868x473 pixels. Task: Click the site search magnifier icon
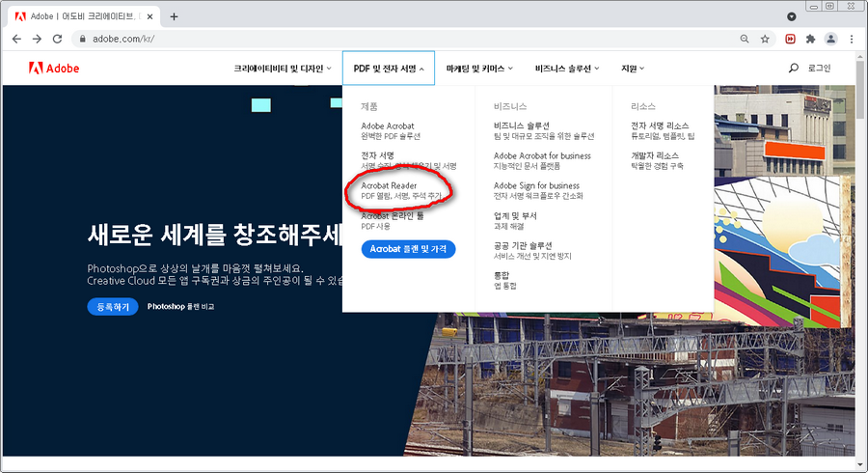point(794,69)
